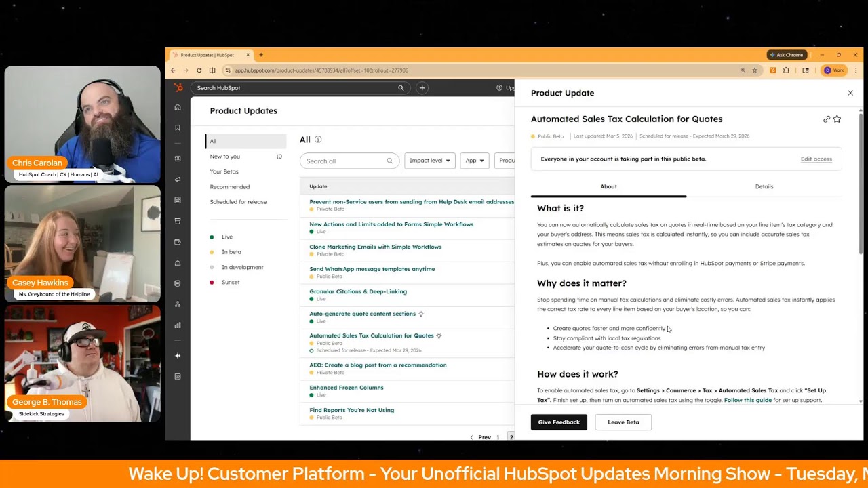Open the HubSpot sprocket logo home
The height and width of the screenshot is (488, 868).
point(178,87)
